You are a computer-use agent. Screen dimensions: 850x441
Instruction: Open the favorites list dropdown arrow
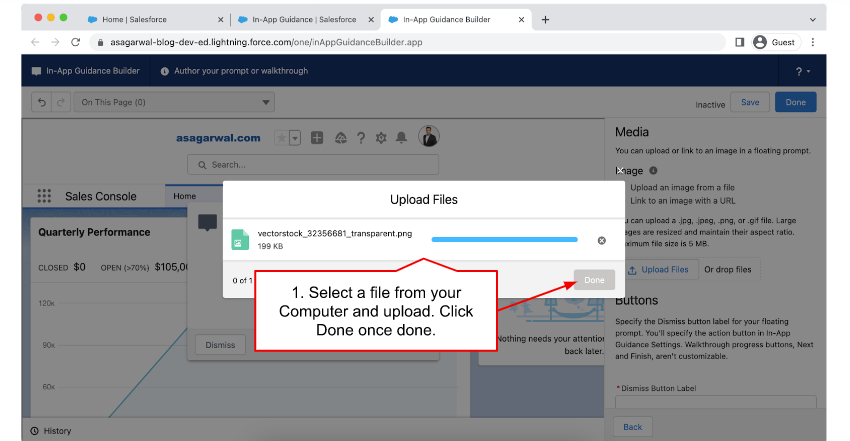click(295, 138)
